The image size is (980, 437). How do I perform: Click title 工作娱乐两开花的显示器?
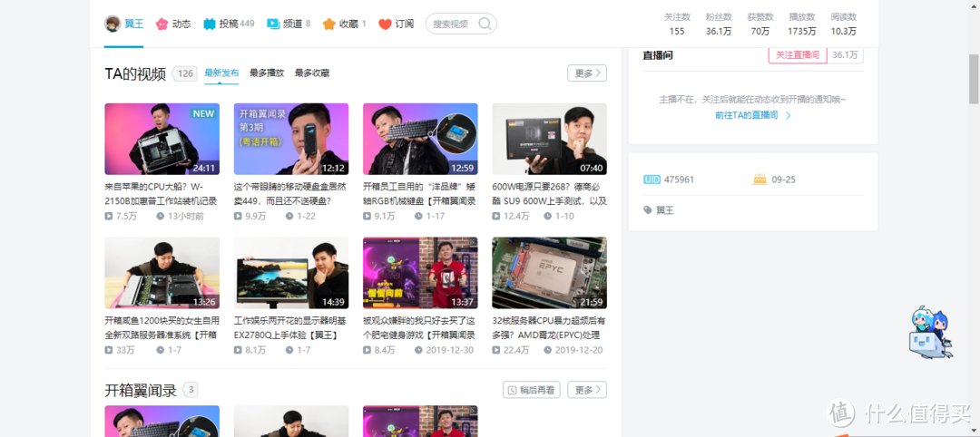click(290, 328)
